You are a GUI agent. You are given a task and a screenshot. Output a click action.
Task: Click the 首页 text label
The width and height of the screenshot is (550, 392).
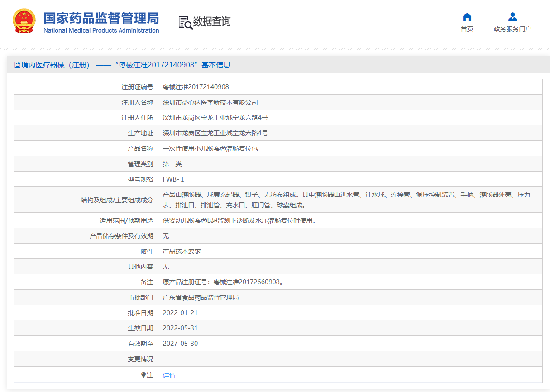pos(467,29)
